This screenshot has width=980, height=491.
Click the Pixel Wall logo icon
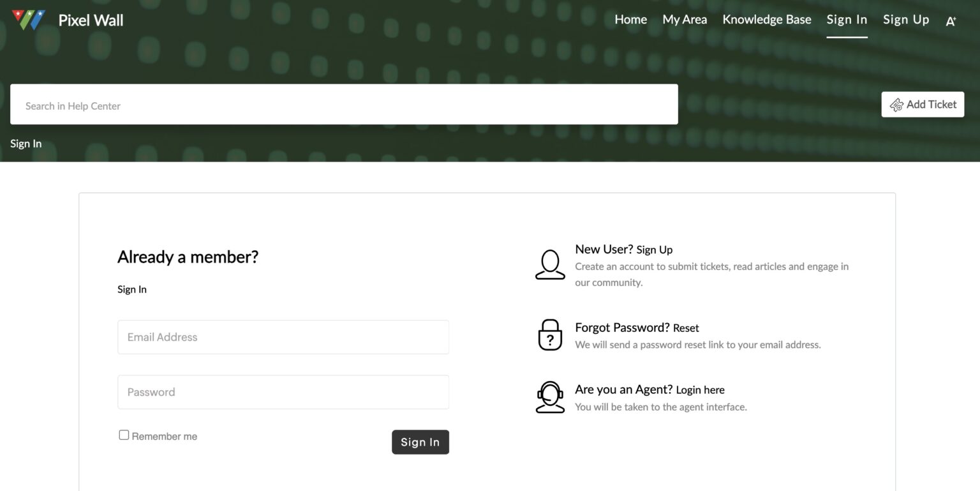click(x=29, y=20)
